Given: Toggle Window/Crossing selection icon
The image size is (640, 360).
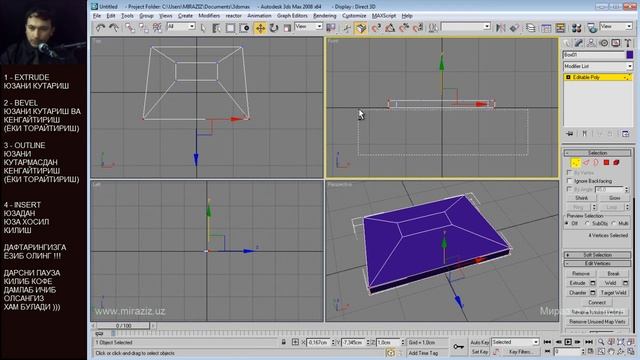Looking at the screenshot, I should (x=244, y=28).
